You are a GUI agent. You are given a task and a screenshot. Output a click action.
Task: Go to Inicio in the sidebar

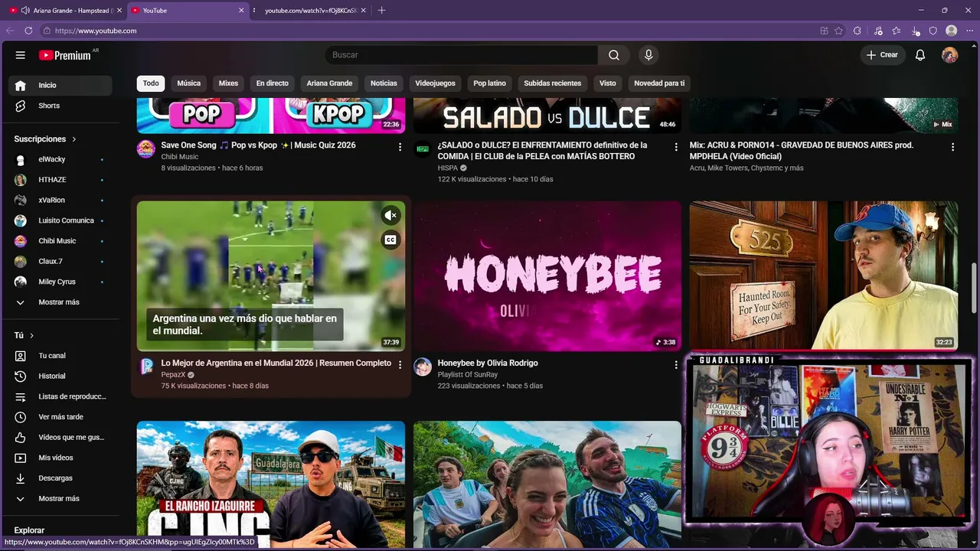(60, 85)
